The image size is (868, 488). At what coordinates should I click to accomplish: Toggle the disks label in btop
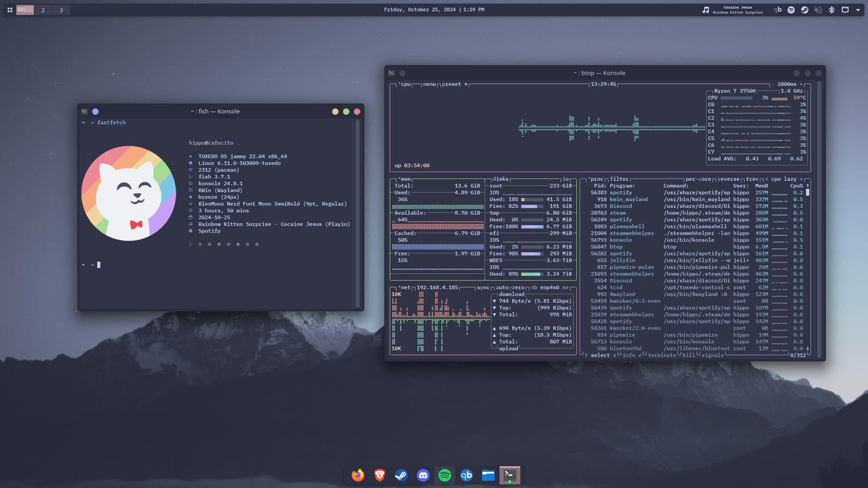pyautogui.click(x=501, y=179)
